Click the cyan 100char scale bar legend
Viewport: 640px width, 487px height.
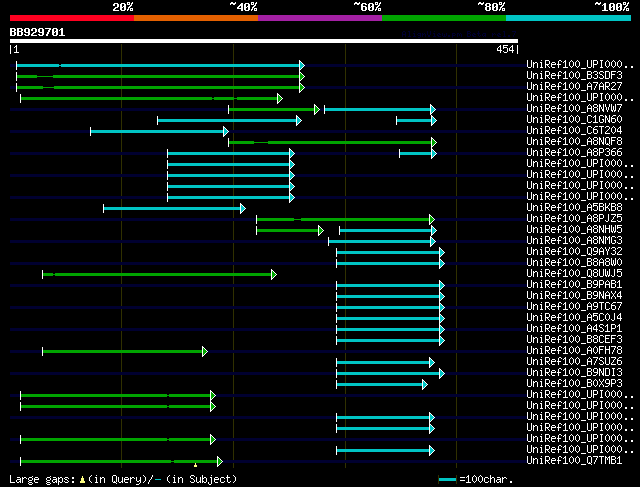pos(448,480)
